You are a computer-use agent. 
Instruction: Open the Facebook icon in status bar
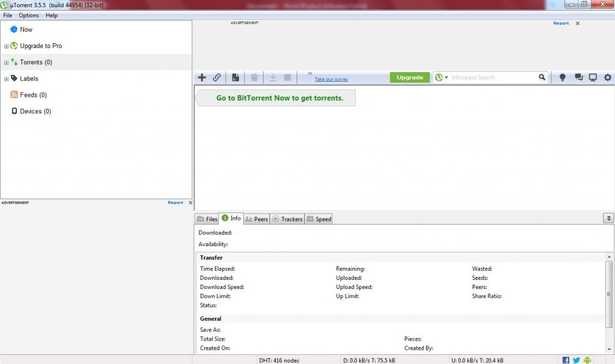[x=566, y=360]
